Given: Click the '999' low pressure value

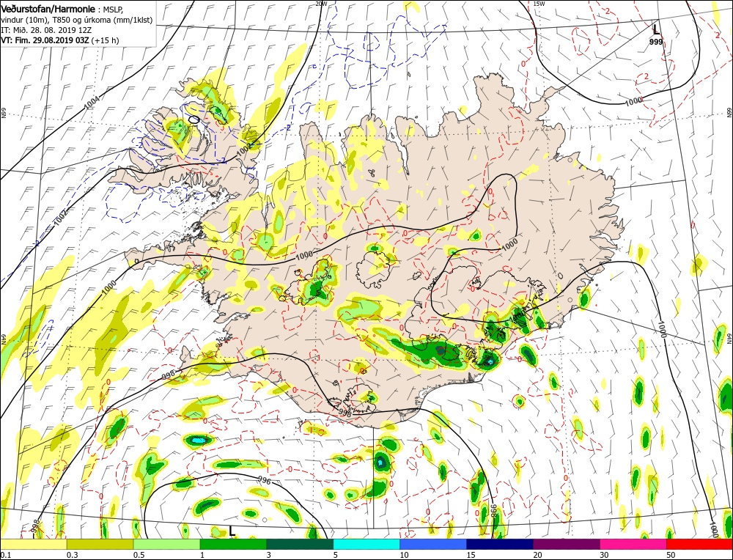Looking at the screenshot, I should tap(655, 42).
